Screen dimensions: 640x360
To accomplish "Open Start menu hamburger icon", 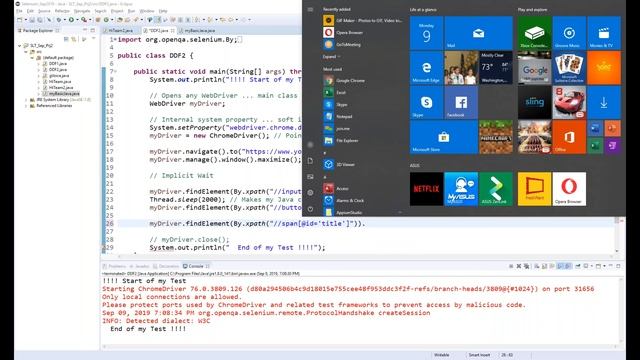I will pos(310,9).
